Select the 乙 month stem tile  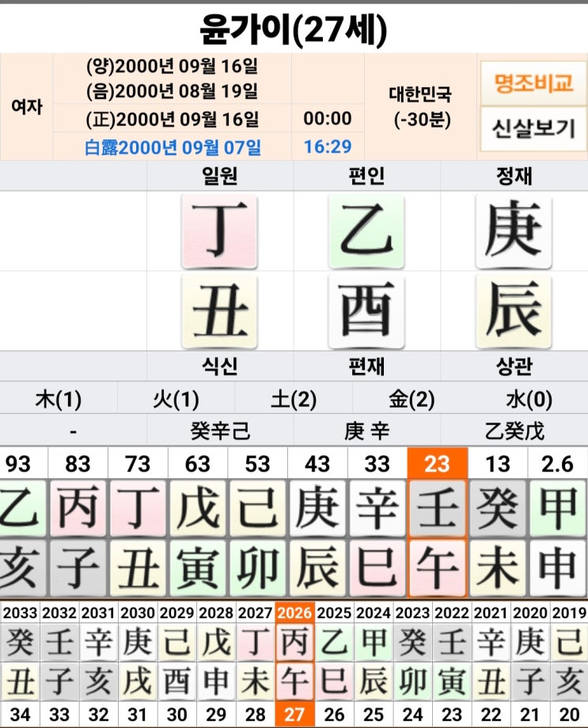coord(366,231)
